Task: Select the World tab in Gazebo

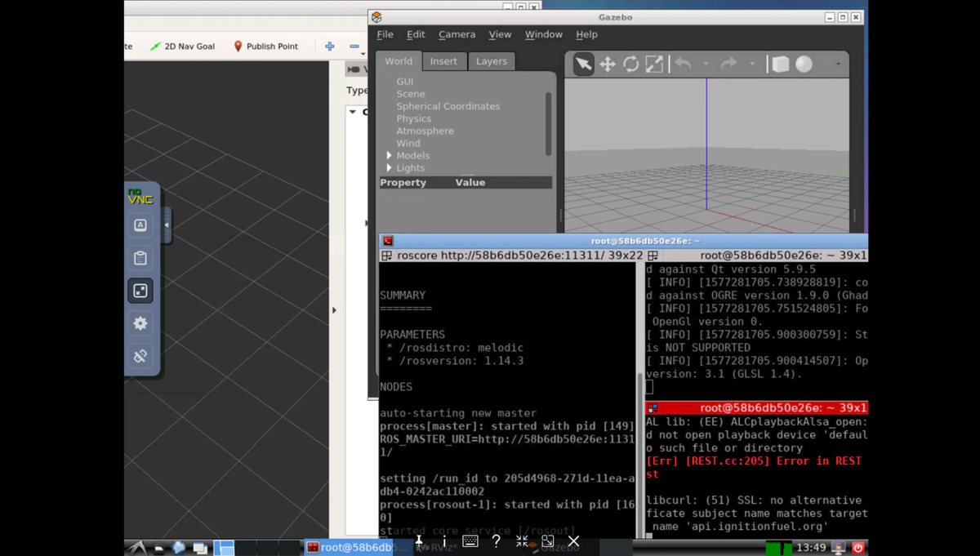Action: (399, 61)
